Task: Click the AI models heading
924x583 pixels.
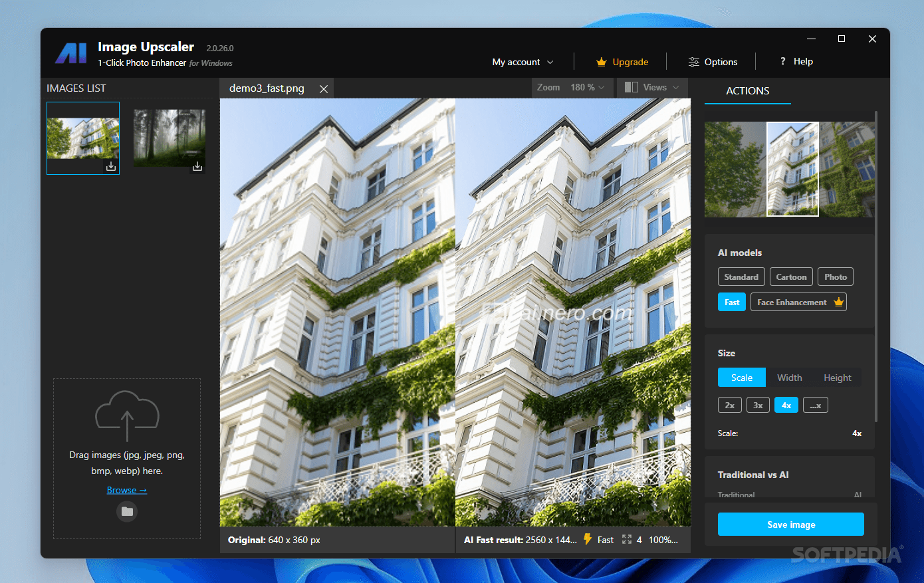Action: [x=740, y=253]
